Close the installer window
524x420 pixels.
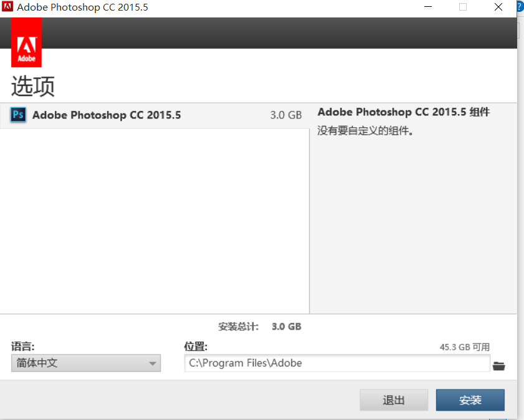coord(498,7)
